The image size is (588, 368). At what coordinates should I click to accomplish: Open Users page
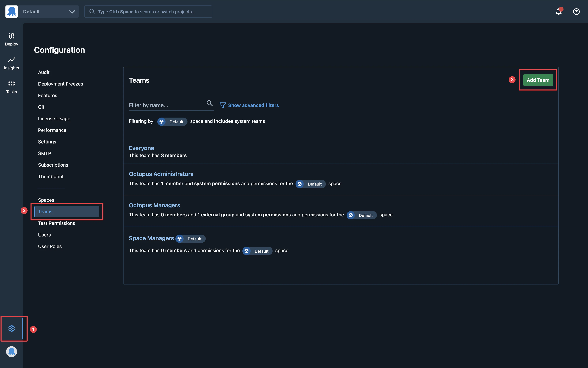coord(44,235)
